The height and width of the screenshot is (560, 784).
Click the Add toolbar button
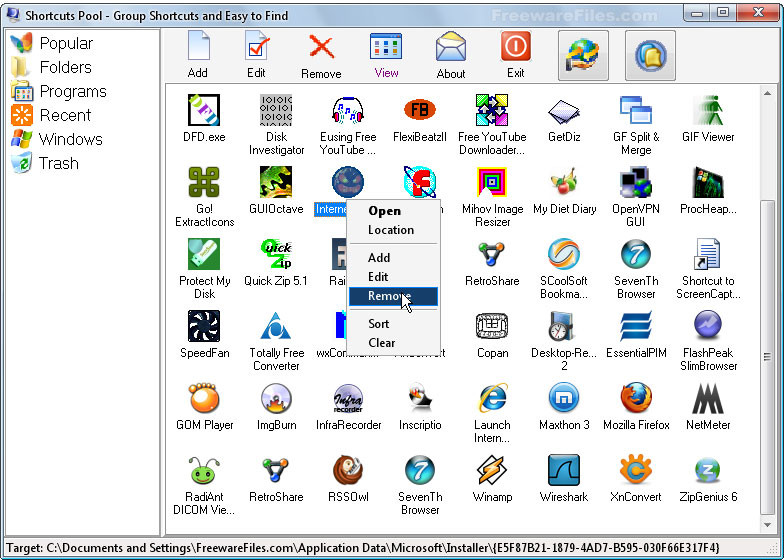point(198,54)
